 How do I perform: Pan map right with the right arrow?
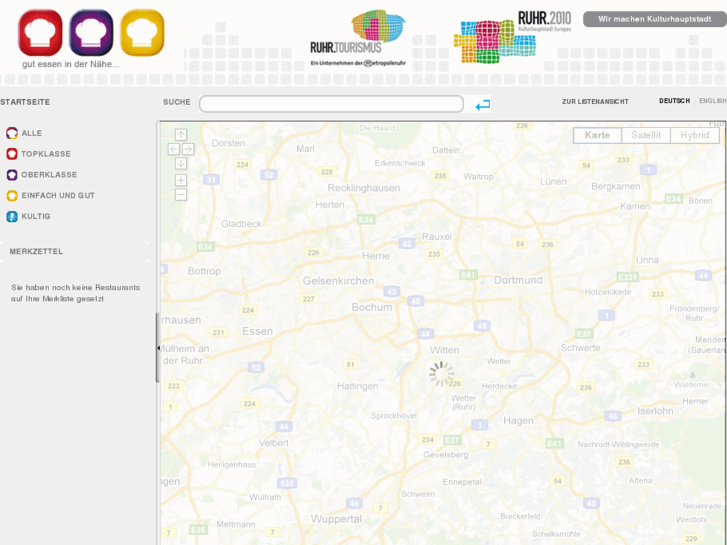pos(188,149)
